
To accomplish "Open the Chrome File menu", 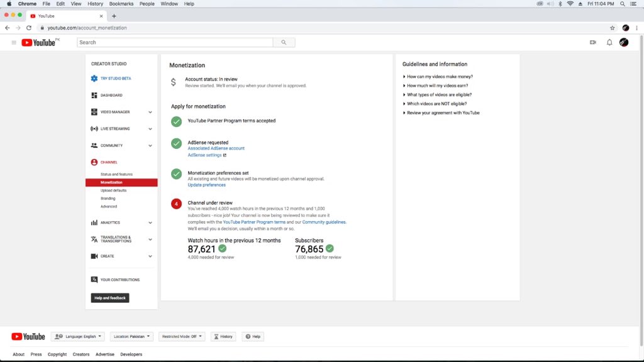I will [x=47, y=4].
